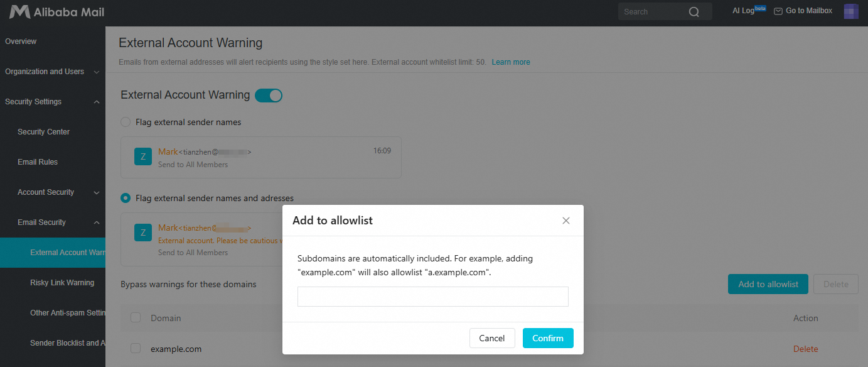Click the Action column header
Viewport: 868px width, 367px height.
click(x=806, y=318)
